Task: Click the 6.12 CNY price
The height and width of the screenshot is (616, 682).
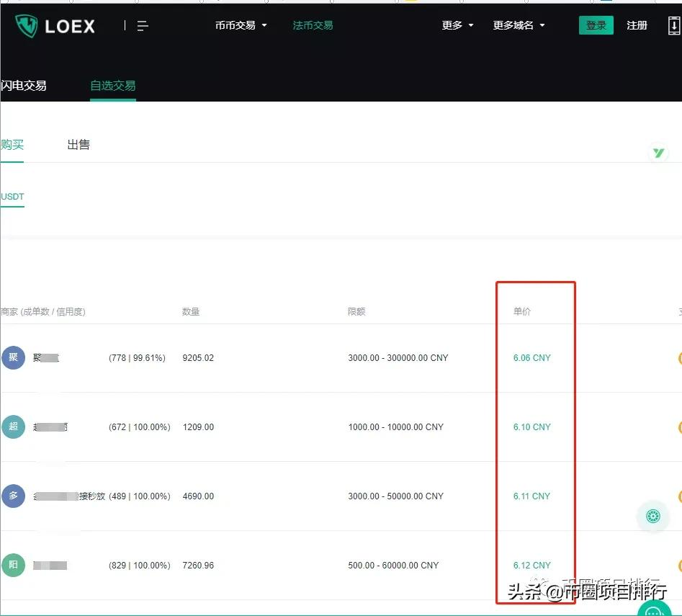Action: tap(532, 565)
